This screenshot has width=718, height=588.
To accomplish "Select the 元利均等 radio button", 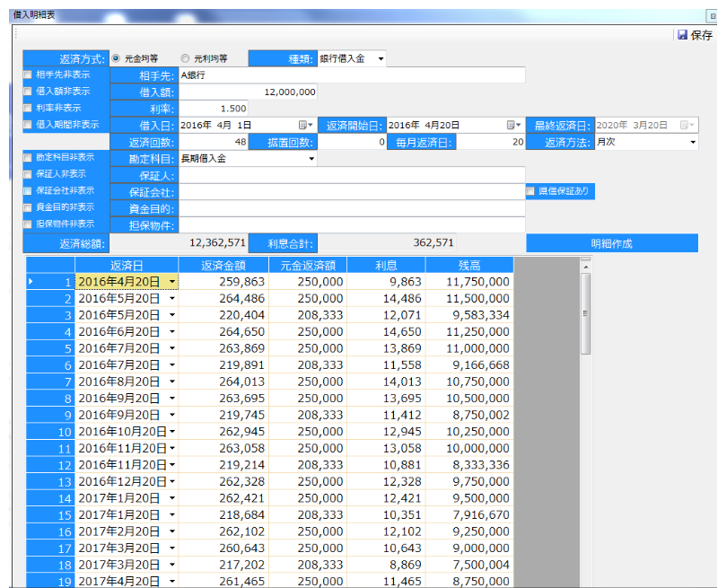I will point(186,58).
